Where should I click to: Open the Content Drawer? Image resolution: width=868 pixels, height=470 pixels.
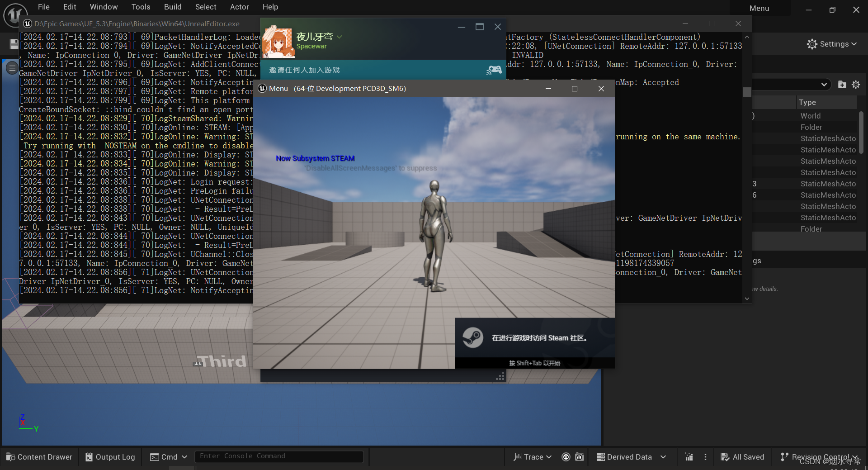click(39, 457)
